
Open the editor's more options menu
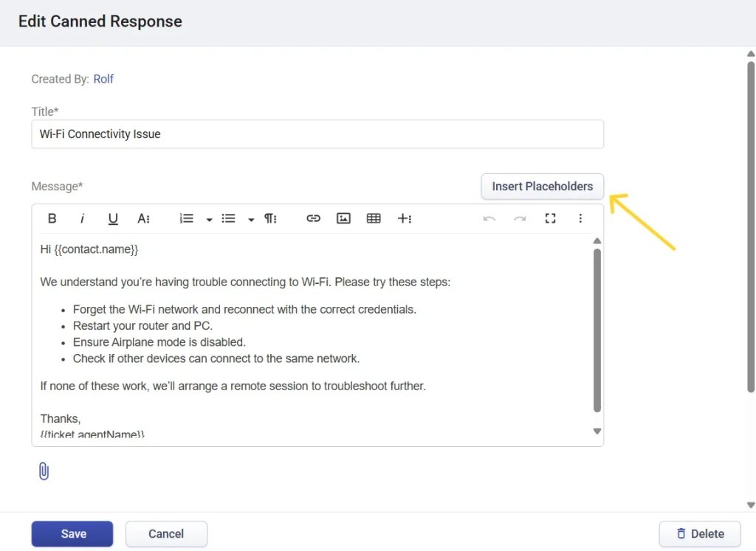pyautogui.click(x=580, y=218)
